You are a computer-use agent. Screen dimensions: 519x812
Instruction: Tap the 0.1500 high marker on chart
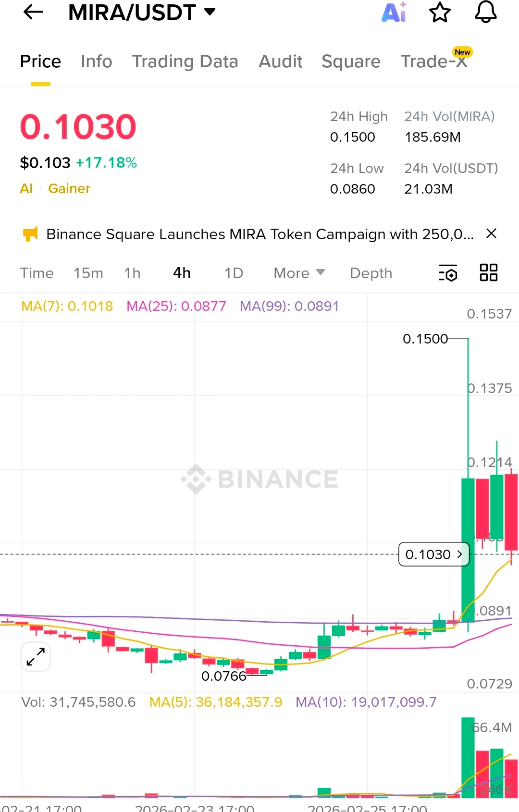pos(425,339)
